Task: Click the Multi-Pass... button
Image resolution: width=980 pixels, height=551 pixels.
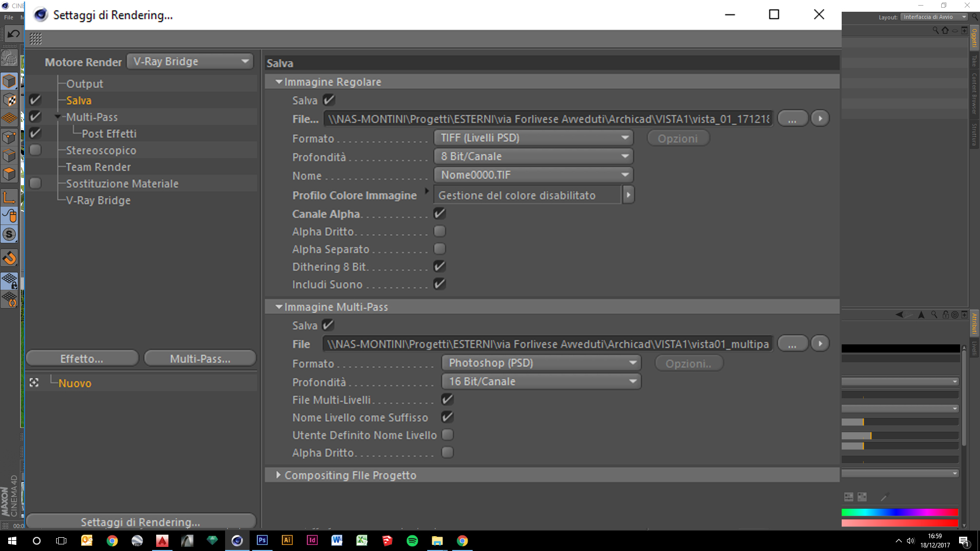Action: 200,359
